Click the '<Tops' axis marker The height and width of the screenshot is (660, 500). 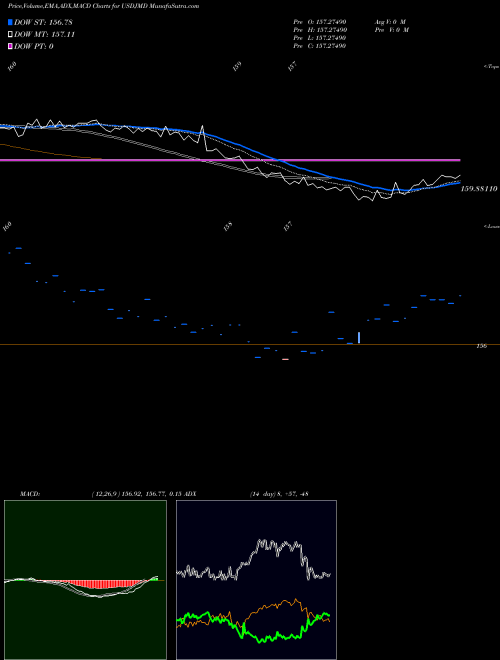491,67
